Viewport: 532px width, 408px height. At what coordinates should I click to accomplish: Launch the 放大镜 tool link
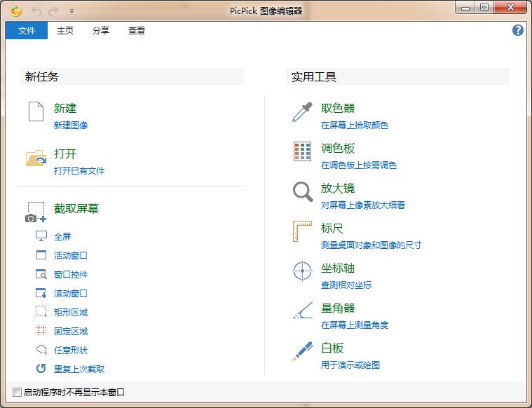click(x=338, y=188)
